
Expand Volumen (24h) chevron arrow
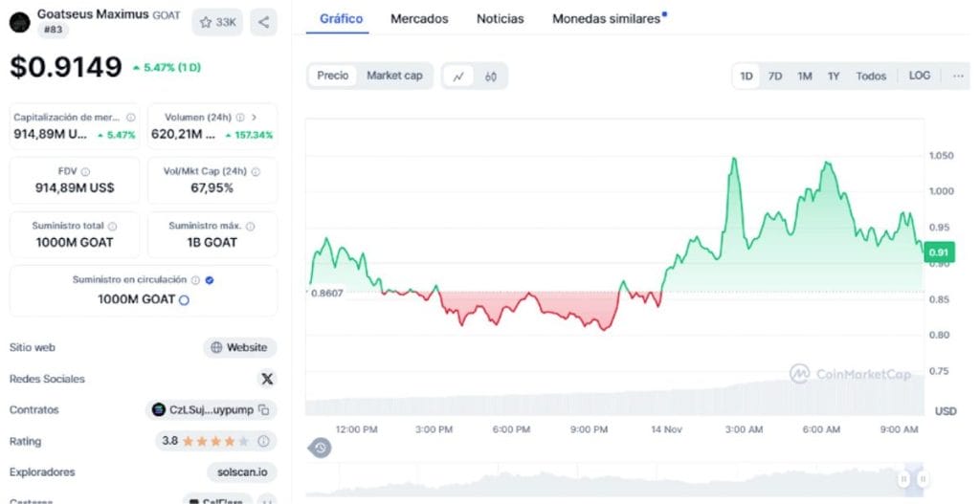click(254, 118)
